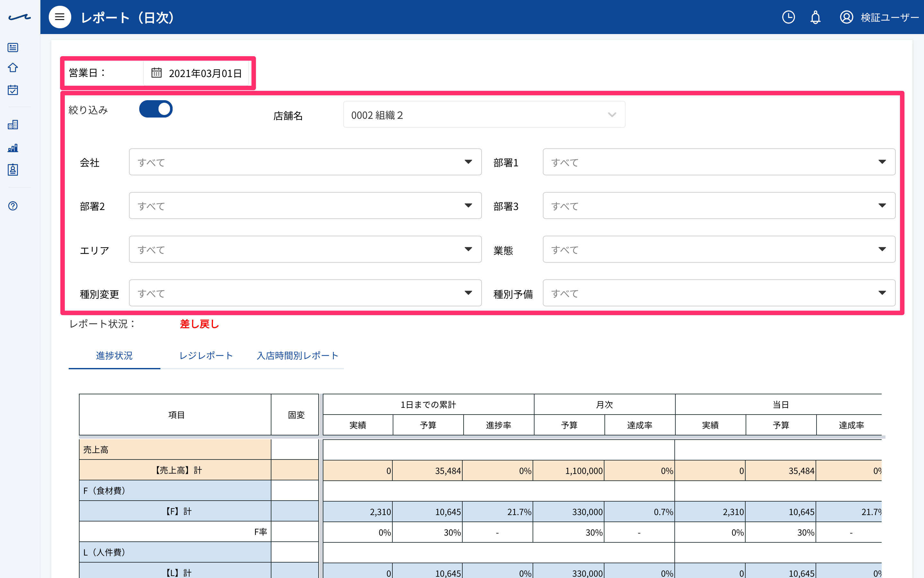Go to home via sidebar house icon
The image size is (924, 578).
click(13, 68)
